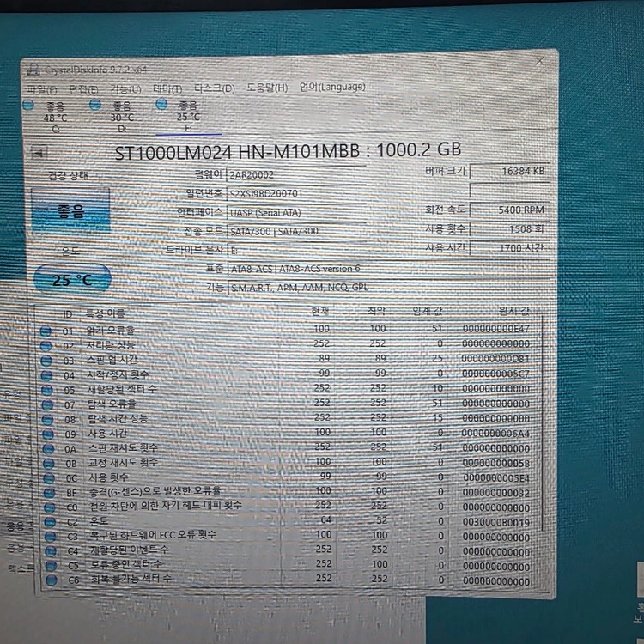Close the CrystalDiskInfo window

coord(540,61)
